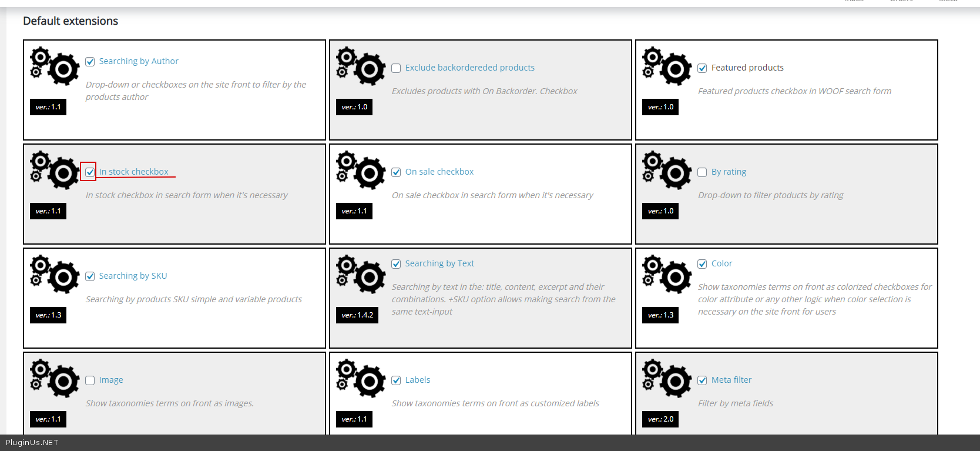Uncheck the In stock checkbox extension

point(90,172)
